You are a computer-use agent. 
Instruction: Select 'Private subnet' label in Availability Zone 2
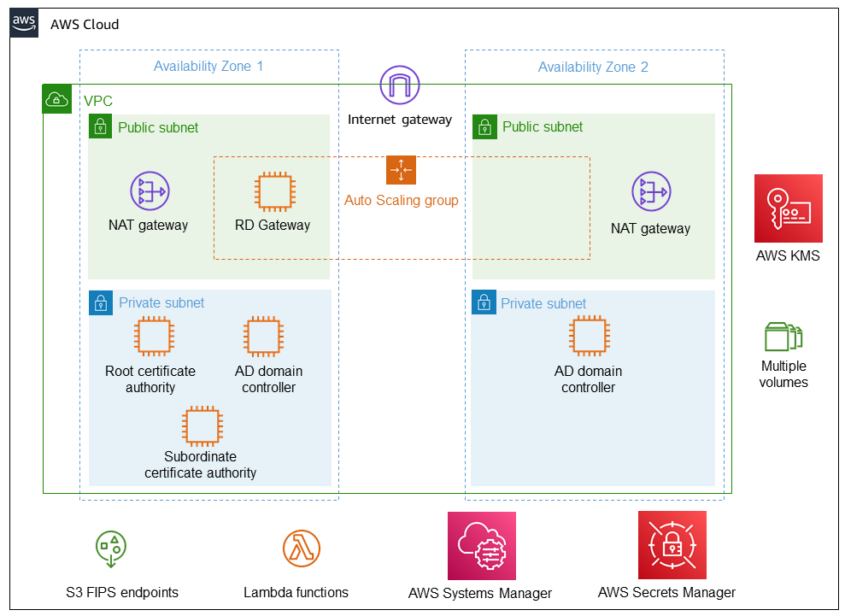[x=543, y=303]
